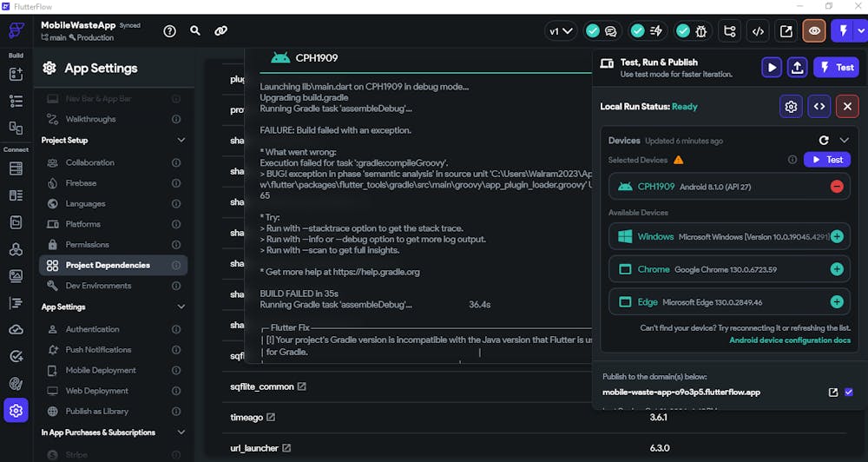
Task: Open Web Deployment settings
Action: (x=113, y=391)
